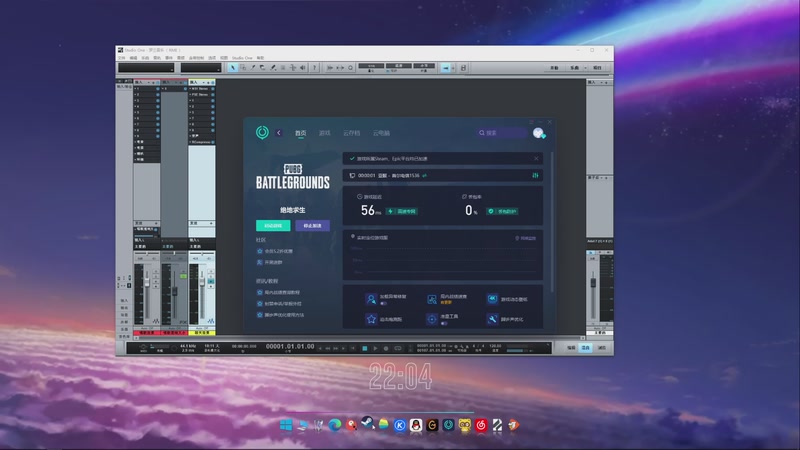Open Steam from the dock
Viewport: 800px width, 450px height.
point(367,424)
